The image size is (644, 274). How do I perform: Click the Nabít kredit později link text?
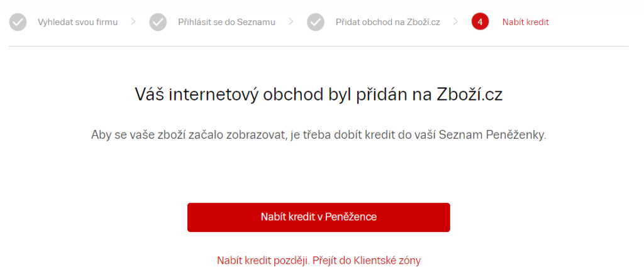click(x=264, y=260)
